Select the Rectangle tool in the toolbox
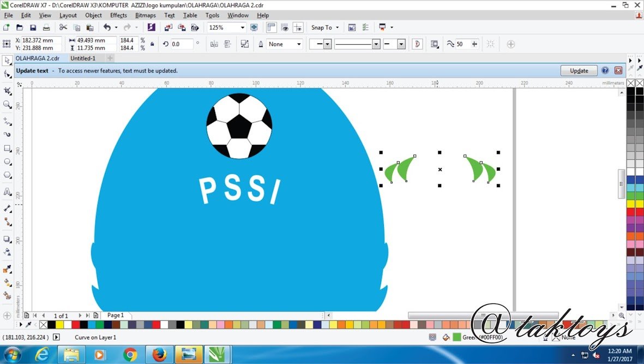Viewport: 644px width, 364px height. click(x=7, y=148)
